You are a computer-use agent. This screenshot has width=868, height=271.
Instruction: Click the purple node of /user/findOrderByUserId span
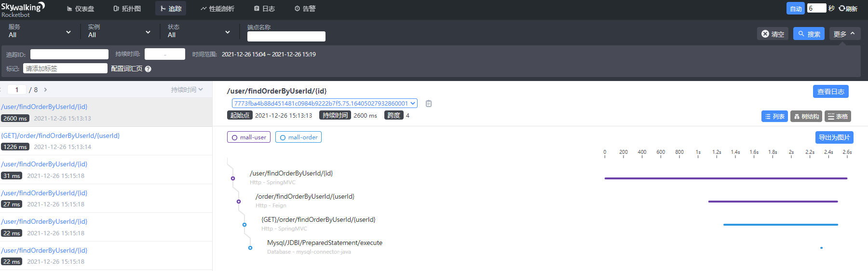coord(233,178)
